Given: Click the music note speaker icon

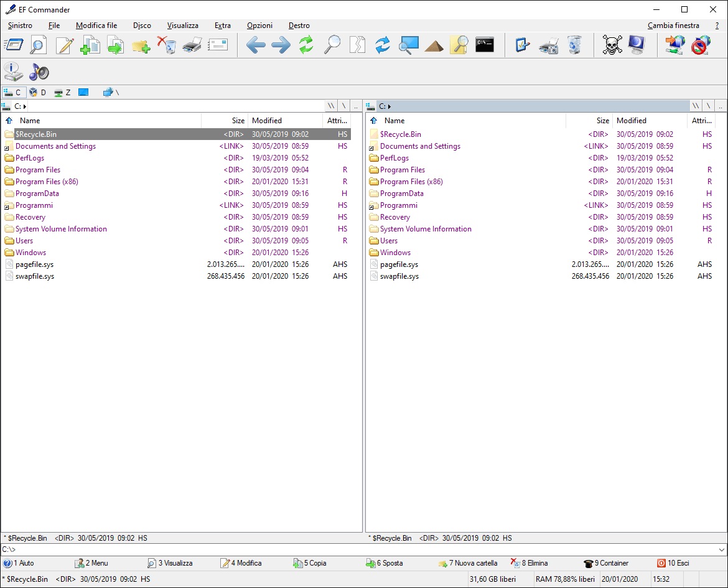Looking at the screenshot, I should tap(39, 72).
